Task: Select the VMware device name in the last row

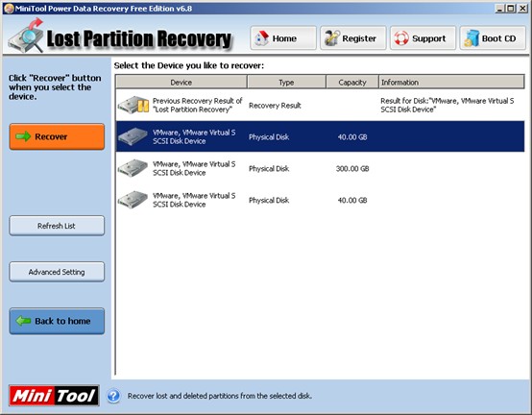Action: 194,200
